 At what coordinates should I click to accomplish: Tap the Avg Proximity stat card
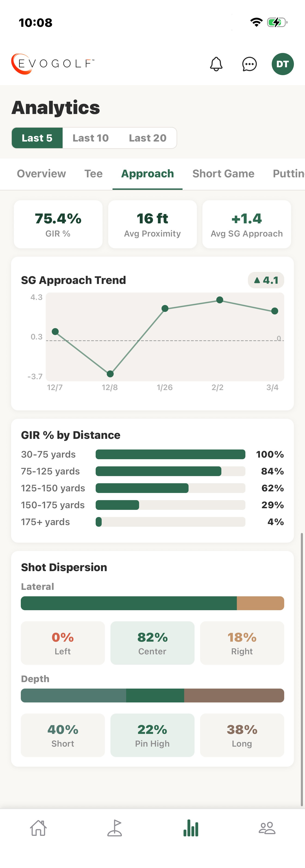[x=152, y=224]
